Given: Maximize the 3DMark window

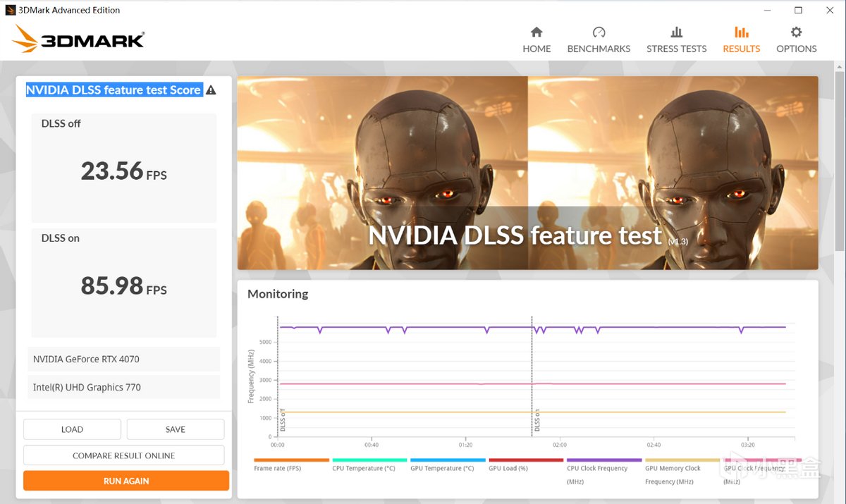Looking at the screenshot, I should coord(798,10).
